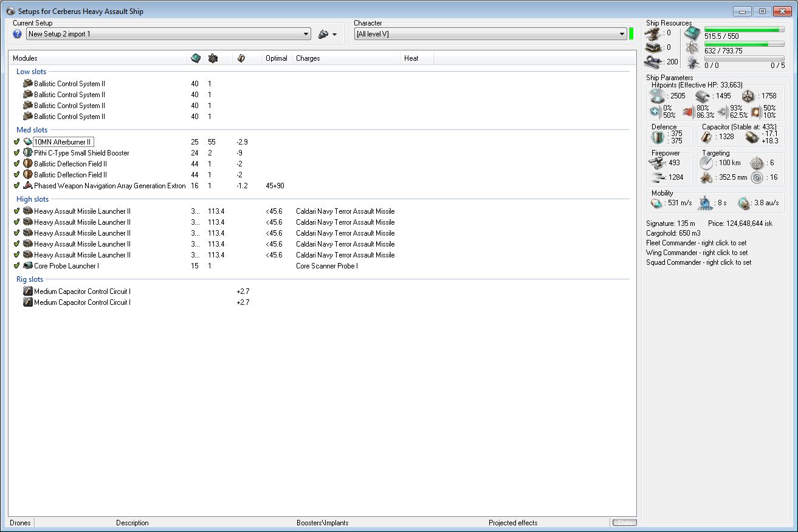Click the max targets icon showing 6
The height and width of the screenshot is (532, 798).
tap(757, 163)
